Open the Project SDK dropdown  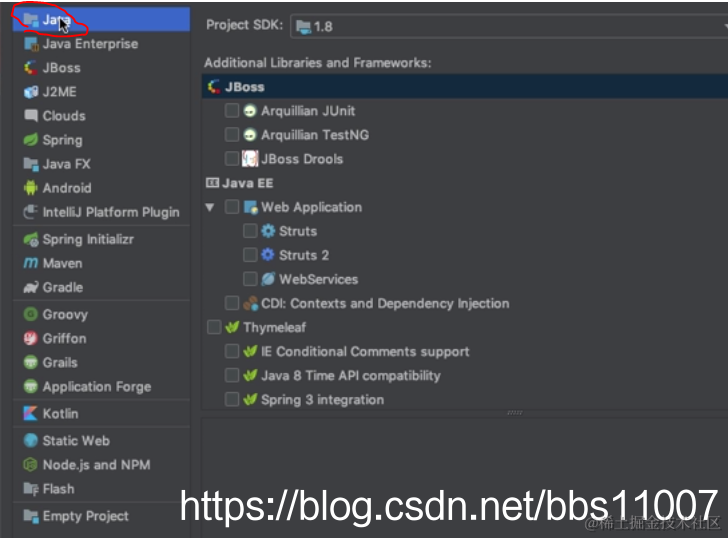(x=509, y=26)
